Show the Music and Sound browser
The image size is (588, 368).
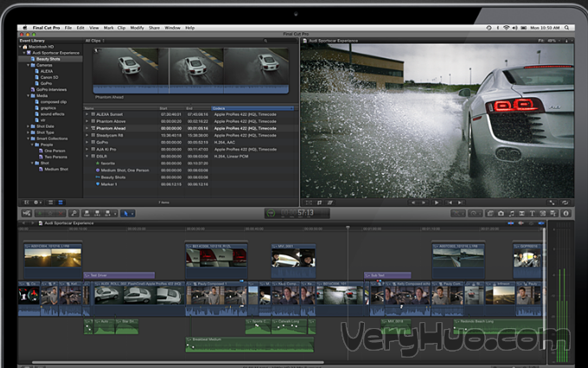pos(512,213)
